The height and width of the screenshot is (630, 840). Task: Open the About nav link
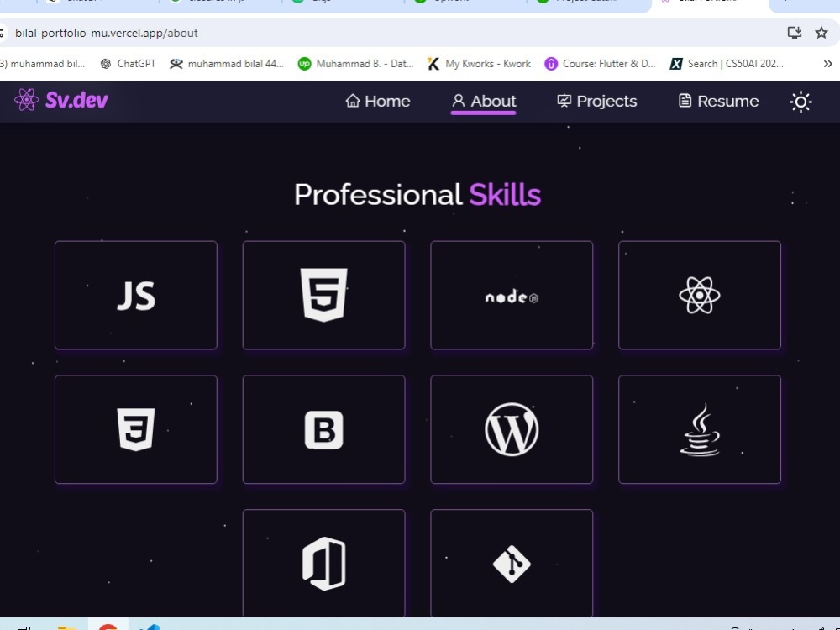click(x=483, y=102)
